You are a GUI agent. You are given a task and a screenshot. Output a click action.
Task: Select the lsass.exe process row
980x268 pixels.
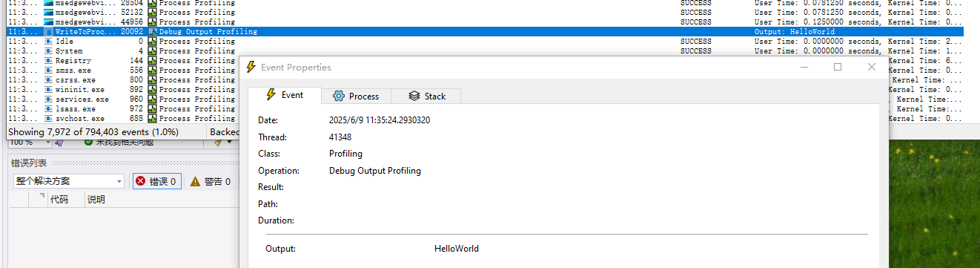pos(122,109)
